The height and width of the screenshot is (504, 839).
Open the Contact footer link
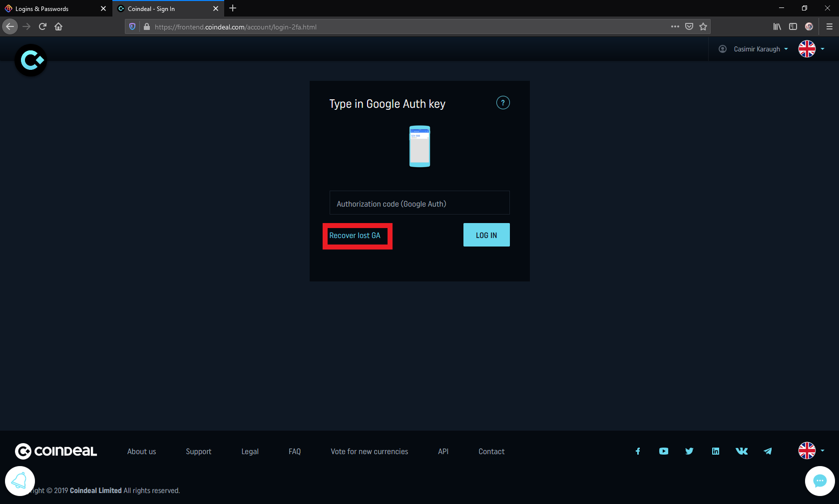pyautogui.click(x=491, y=452)
